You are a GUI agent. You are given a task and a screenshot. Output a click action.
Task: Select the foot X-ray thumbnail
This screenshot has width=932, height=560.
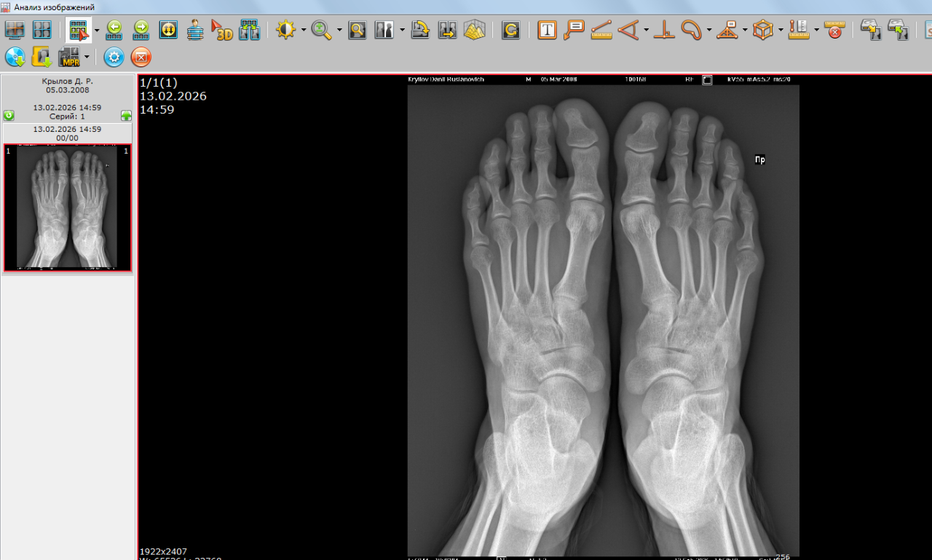[67, 208]
